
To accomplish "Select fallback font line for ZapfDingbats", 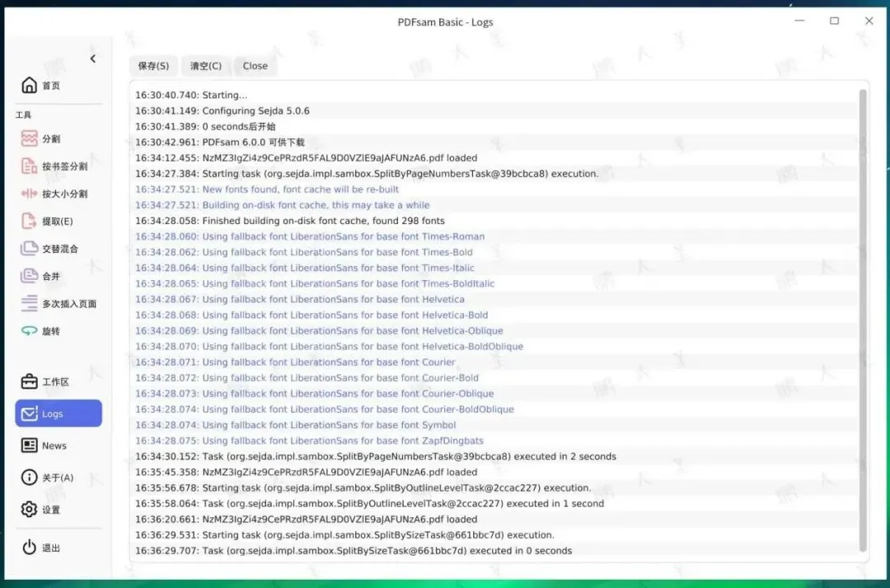I will [494, 441].
